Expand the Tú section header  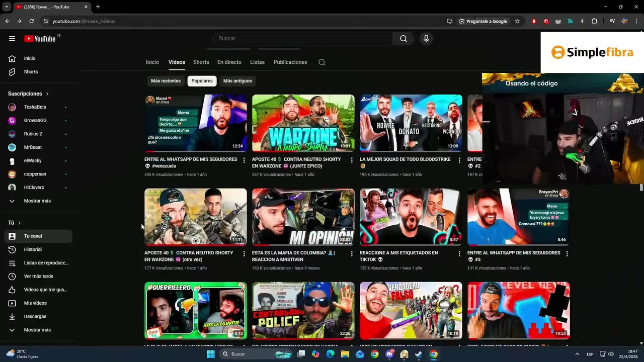point(15,223)
